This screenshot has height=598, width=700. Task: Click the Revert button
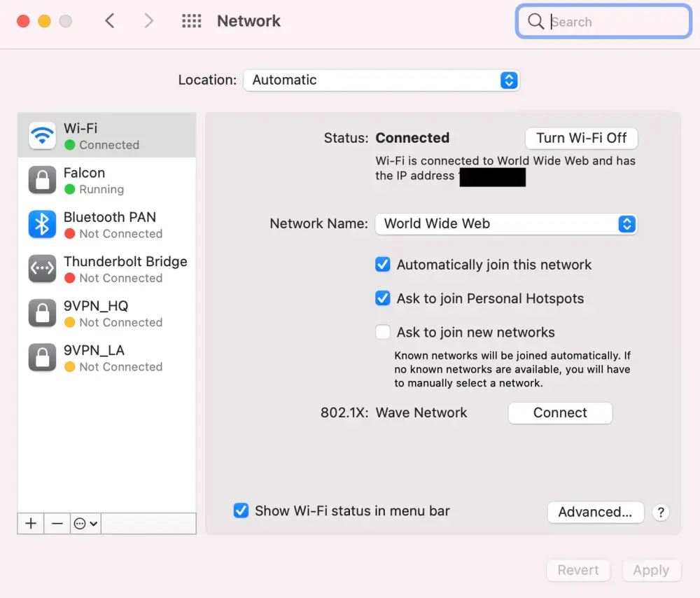578,570
